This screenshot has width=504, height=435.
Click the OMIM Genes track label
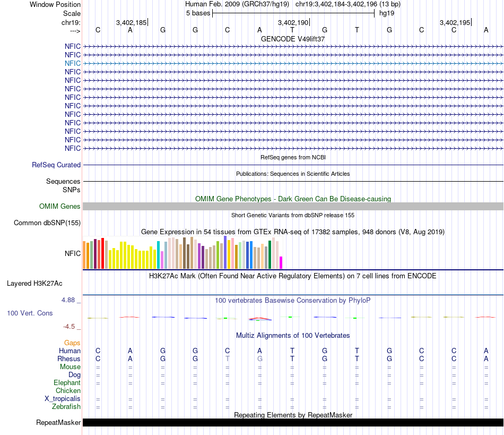59,206
